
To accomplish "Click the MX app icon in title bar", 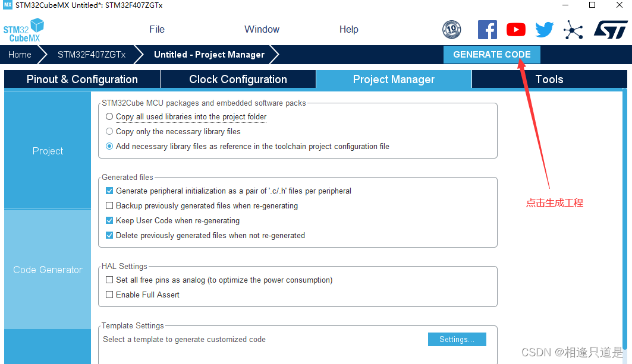I will click(8, 5).
